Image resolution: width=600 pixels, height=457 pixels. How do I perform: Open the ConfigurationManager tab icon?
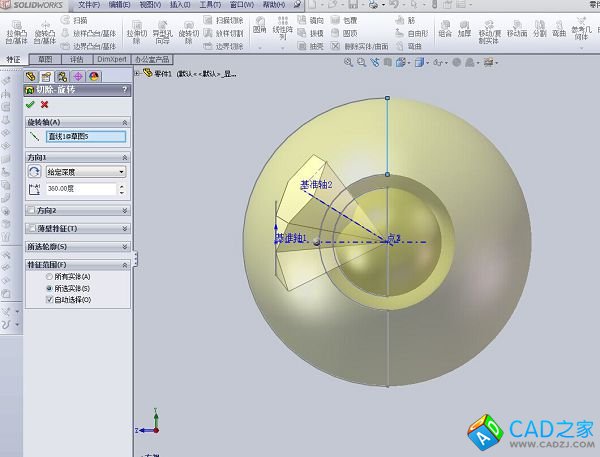pos(62,76)
